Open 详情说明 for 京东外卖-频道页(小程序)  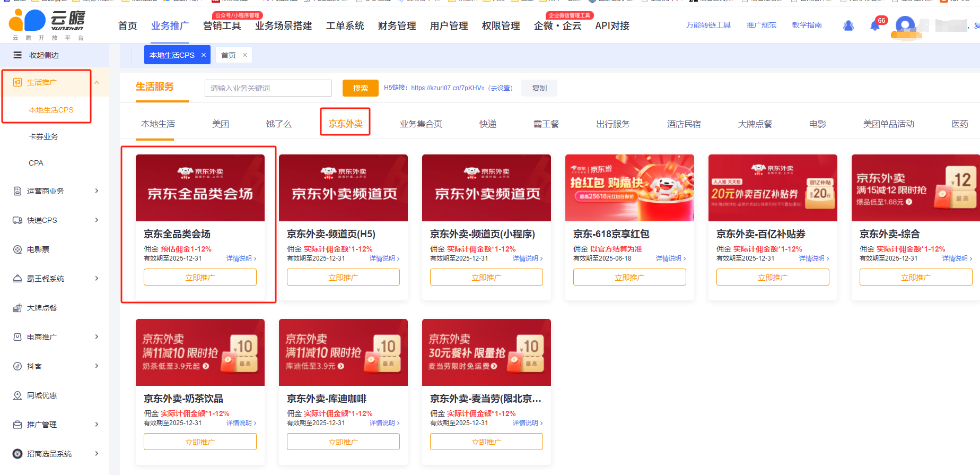[528, 258]
